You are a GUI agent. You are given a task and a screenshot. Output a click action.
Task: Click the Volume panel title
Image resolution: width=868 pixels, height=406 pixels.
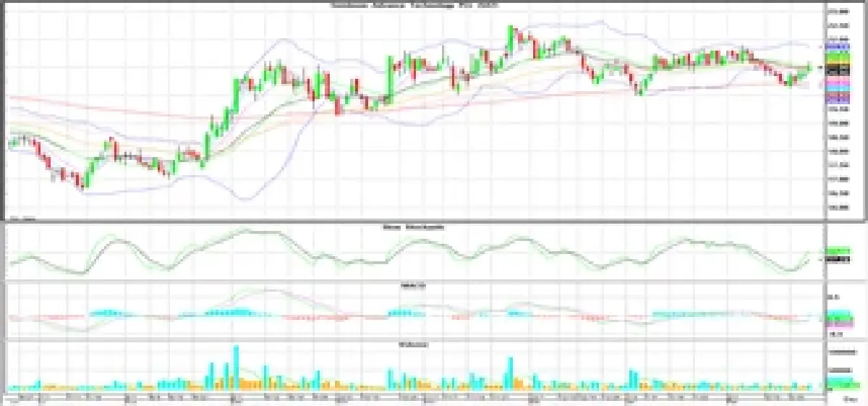click(x=414, y=344)
